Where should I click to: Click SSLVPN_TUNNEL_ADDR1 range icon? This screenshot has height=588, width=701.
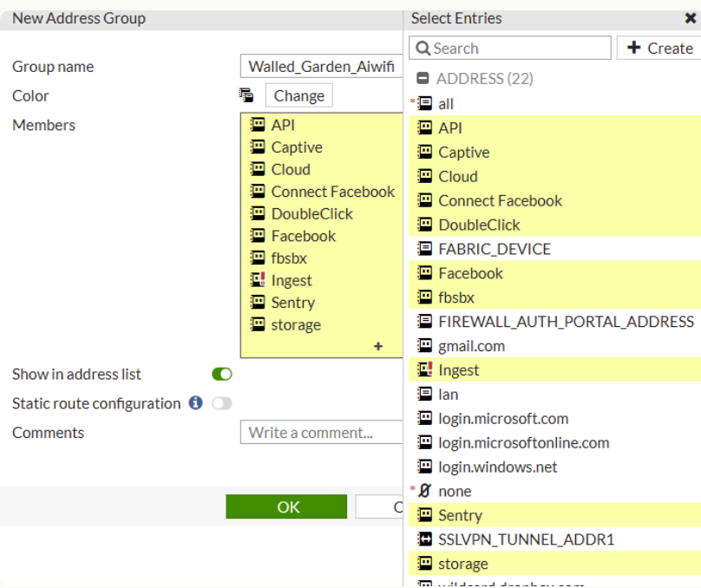[425, 539]
